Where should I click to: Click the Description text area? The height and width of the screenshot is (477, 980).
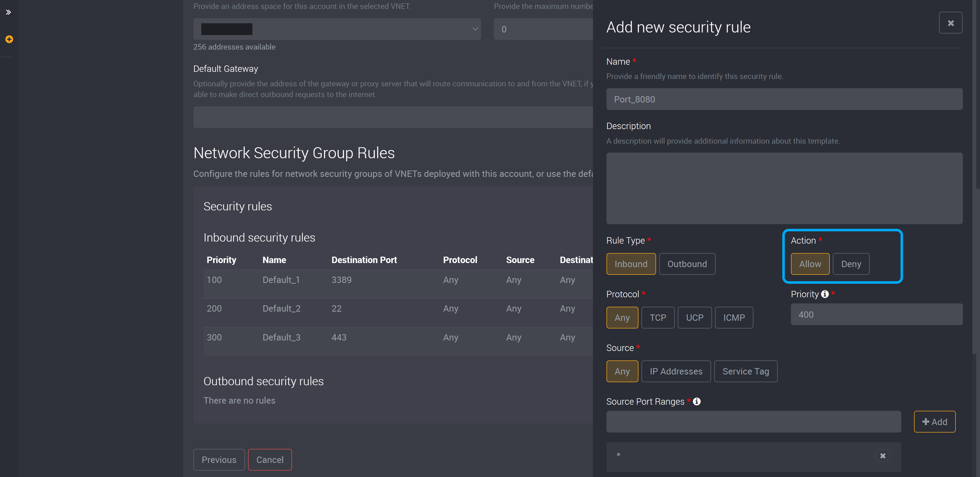(785, 188)
